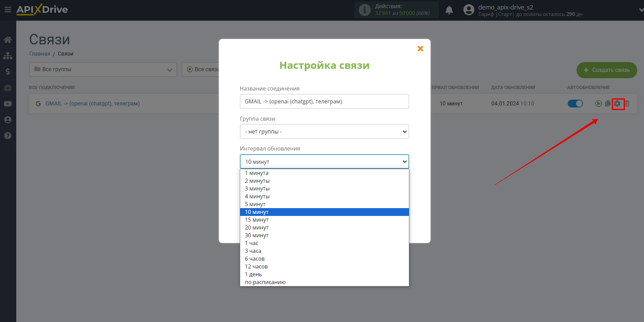Open the connections sitemap sidebar icon
The width and height of the screenshot is (644, 322).
click(x=8, y=56)
